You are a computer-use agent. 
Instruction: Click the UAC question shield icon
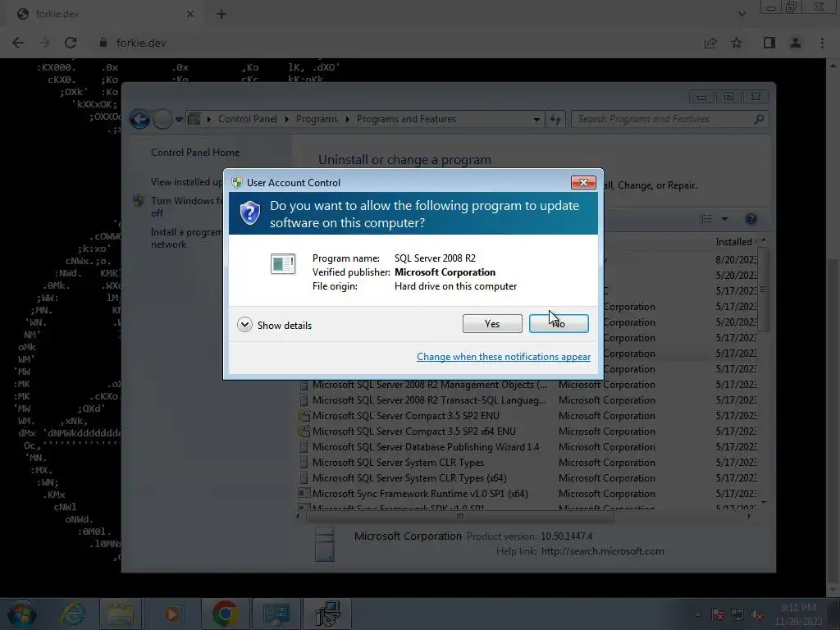coord(249,213)
